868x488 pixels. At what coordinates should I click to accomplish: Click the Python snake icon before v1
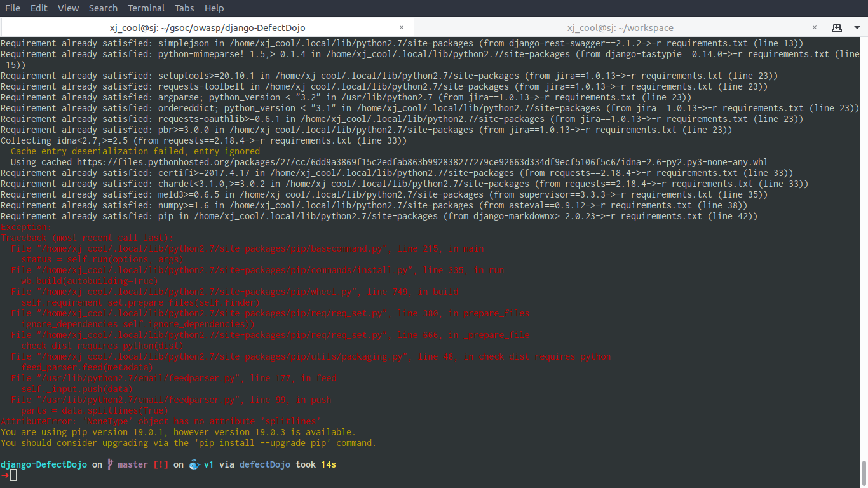(x=193, y=464)
